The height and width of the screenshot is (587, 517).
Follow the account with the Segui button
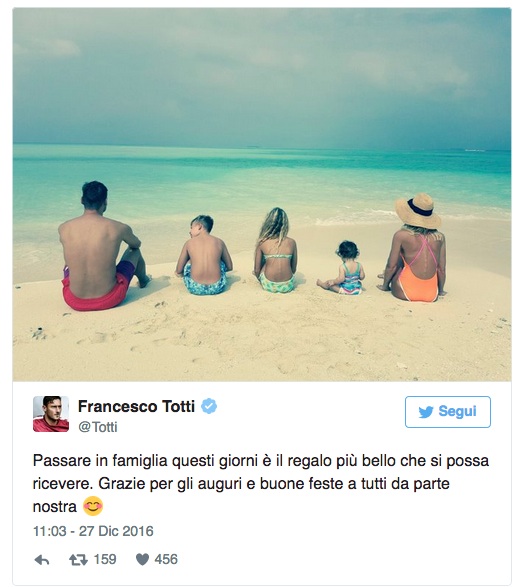click(x=448, y=412)
